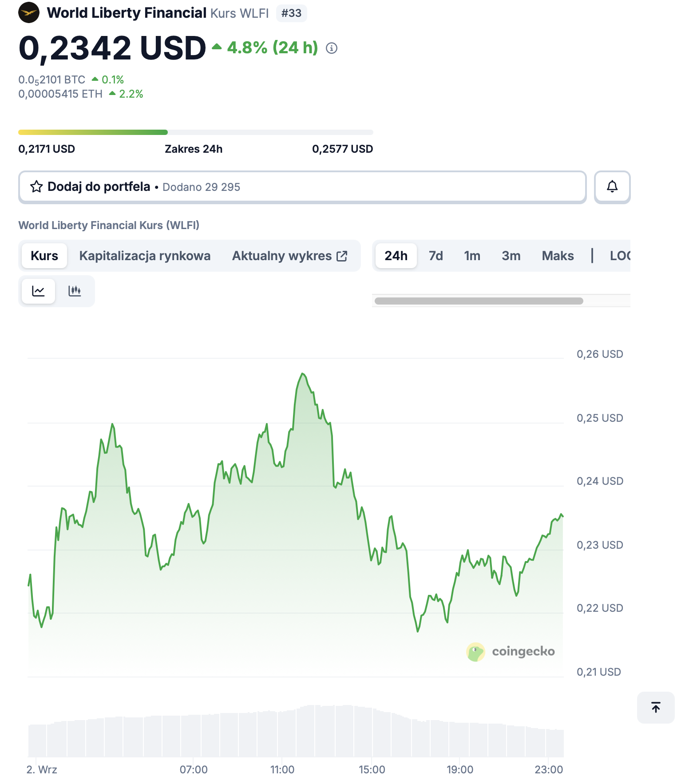Click the 11:00 time axis label
The height and width of the screenshot is (784, 689).
tap(282, 770)
